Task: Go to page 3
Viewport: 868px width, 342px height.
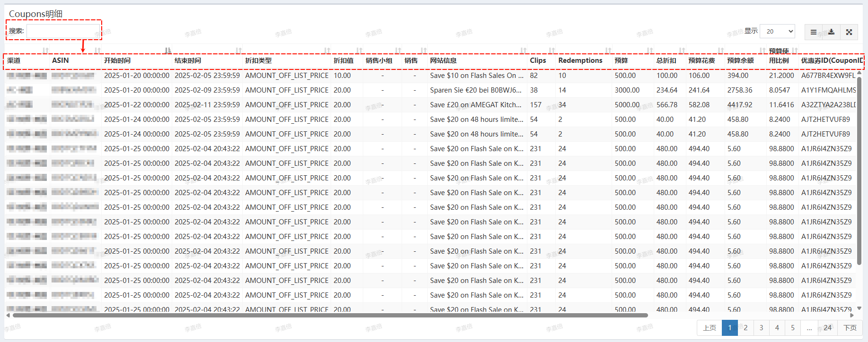Action: [x=761, y=328]
